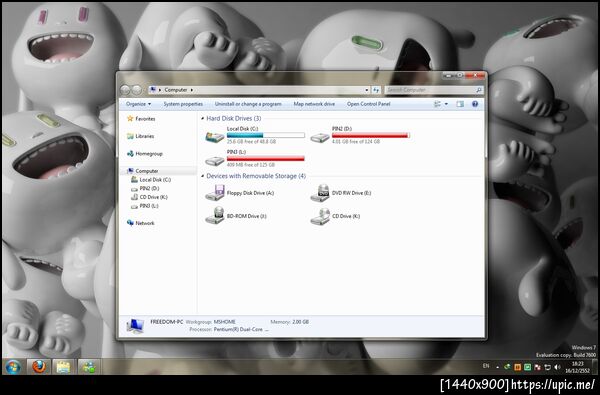Click the FREEDOM-PC computer icon in details pane
The height and width of the screenshot is (395, 600).
point(135,326)
